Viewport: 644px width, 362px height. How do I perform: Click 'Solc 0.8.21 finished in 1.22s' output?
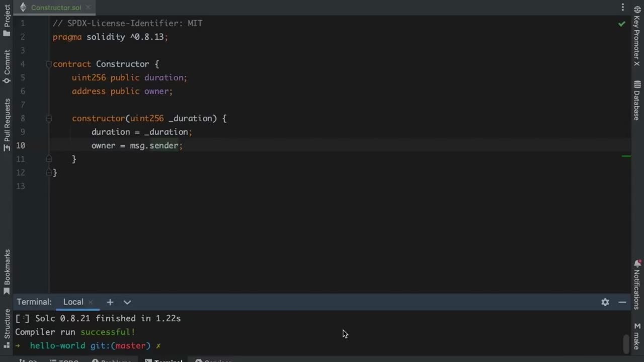click(108, 318)
